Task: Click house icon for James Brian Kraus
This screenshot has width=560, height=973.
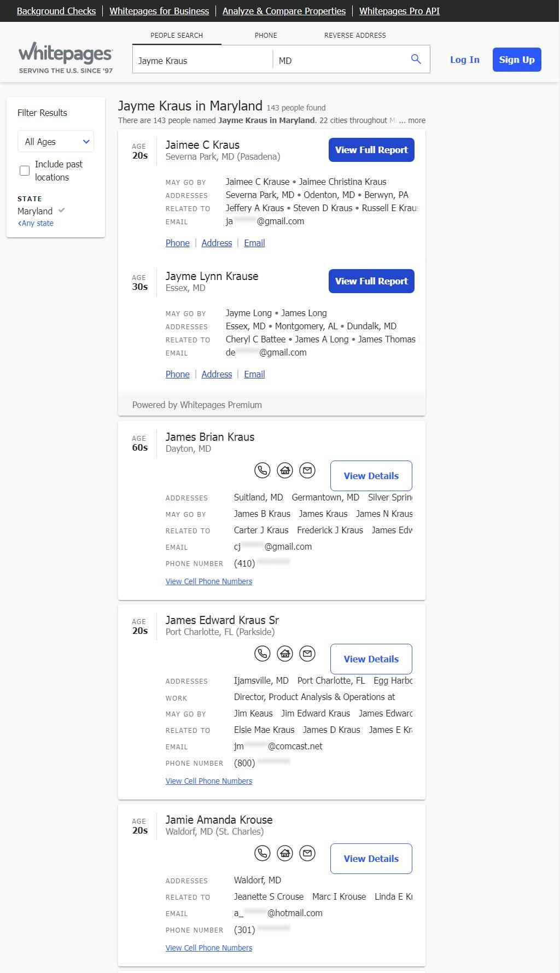Action: coord(285,470)
